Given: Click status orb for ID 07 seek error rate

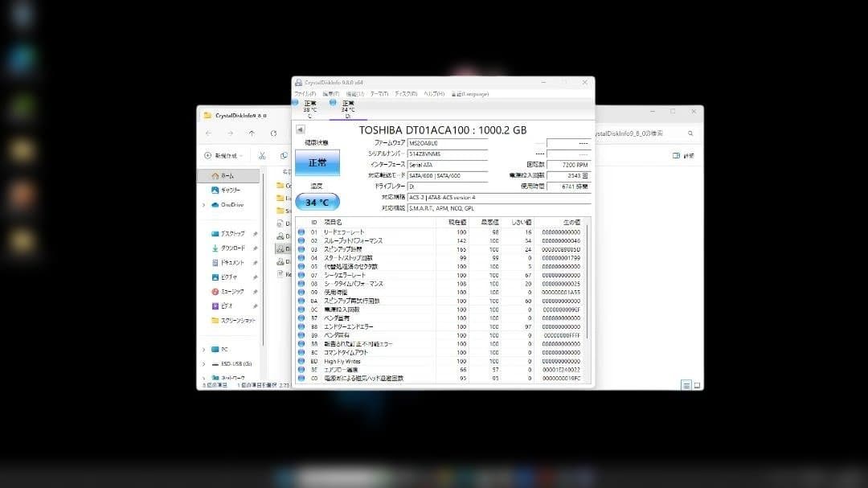Looking at the screenshot, I should point(301,275).
